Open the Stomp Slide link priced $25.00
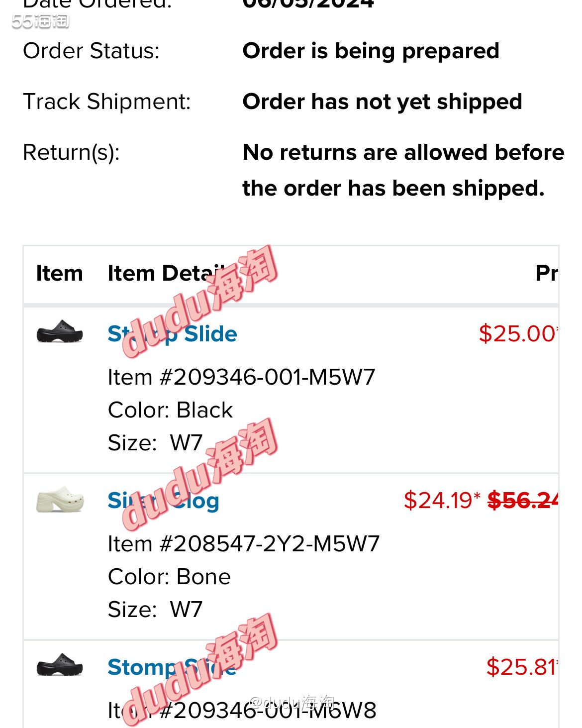 (172, 334)
